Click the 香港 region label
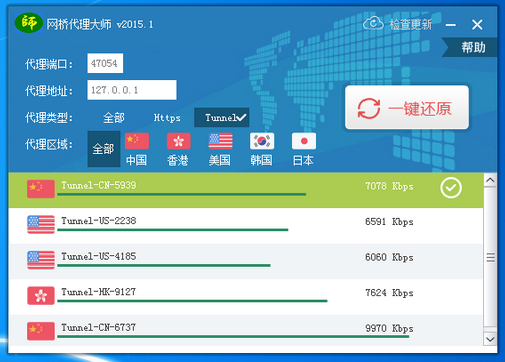 [x=178, y=160]
